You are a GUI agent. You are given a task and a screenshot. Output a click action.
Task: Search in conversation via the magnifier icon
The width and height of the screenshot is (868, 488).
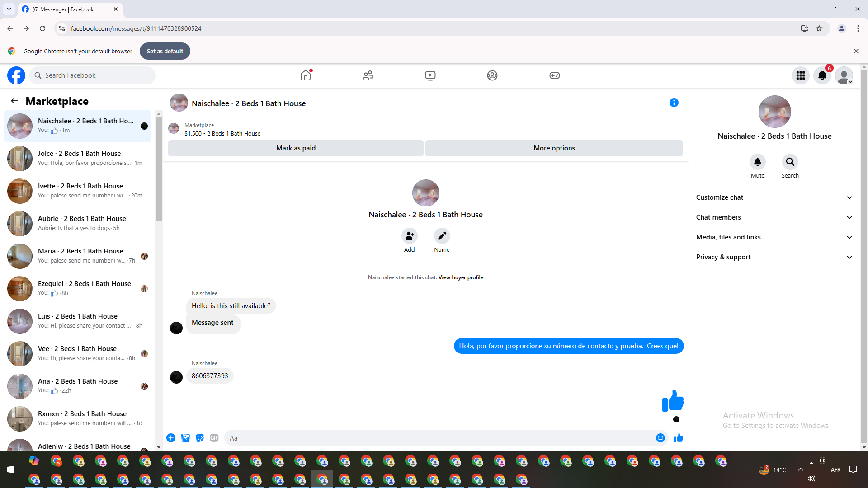(x=790, y=162)
